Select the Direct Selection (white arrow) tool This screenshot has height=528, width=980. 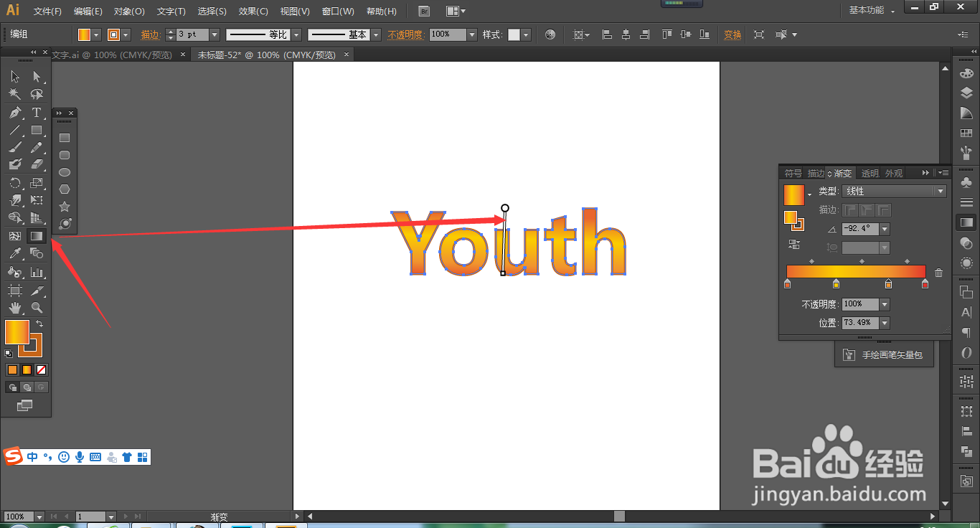(x=37, y=77)
